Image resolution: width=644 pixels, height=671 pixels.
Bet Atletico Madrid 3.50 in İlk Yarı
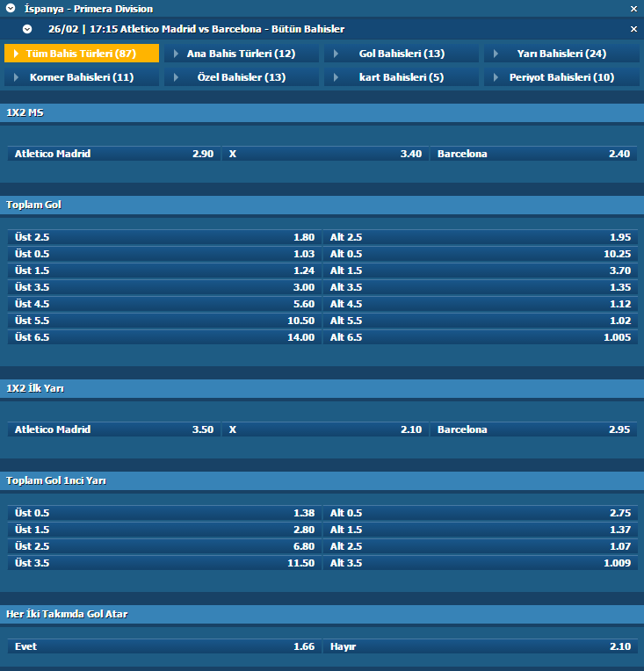point(114,429)
